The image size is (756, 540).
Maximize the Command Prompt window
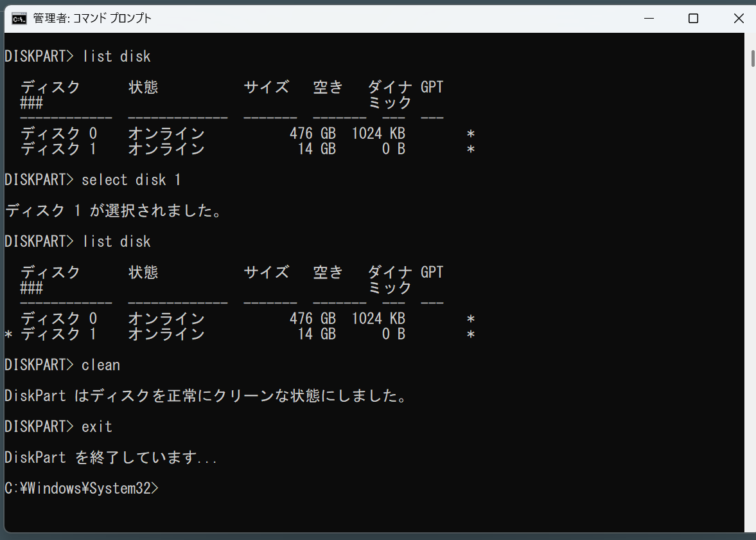[693, 18]
